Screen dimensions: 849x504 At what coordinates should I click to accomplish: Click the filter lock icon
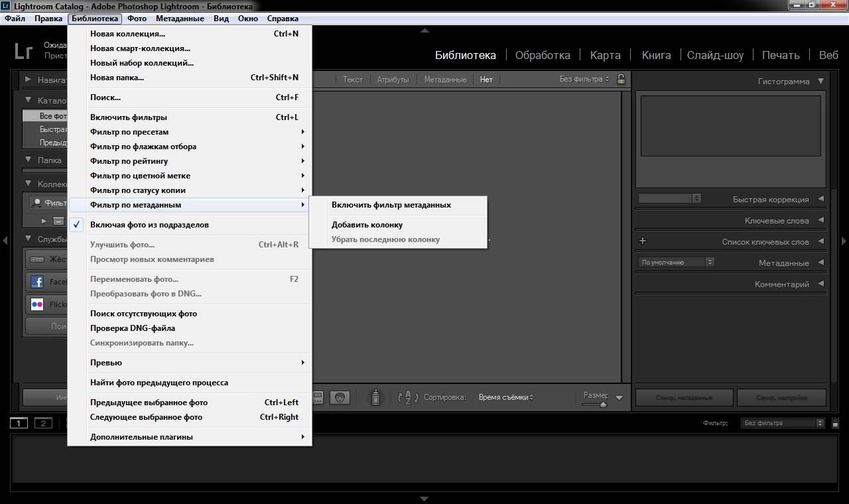[621, 79]
